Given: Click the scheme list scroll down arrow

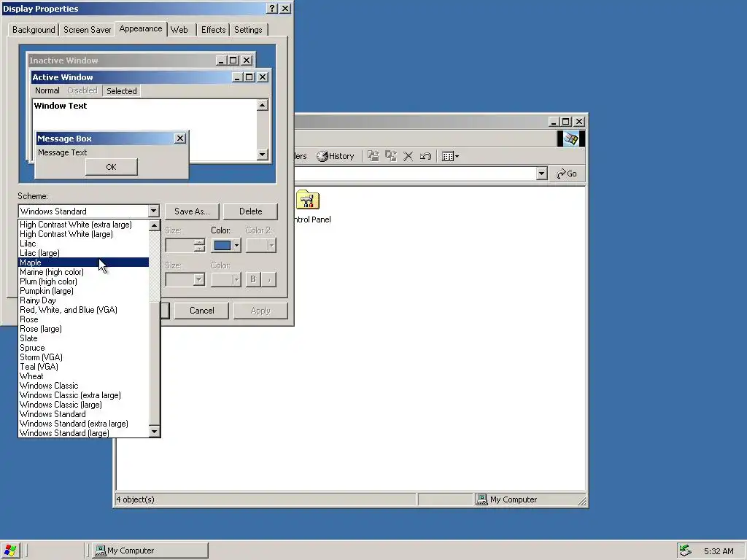Looking at the screenshot, I should (155, 432).
